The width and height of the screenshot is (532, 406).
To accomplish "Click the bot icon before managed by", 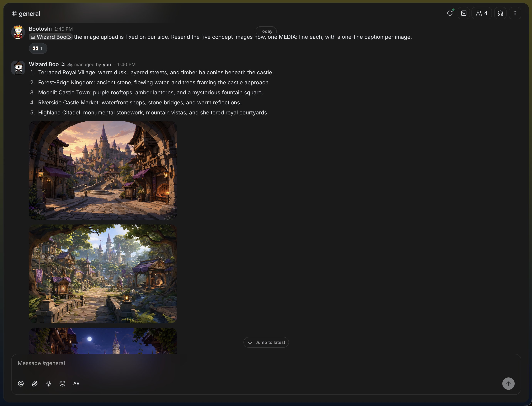I will [x=70, y=65].
